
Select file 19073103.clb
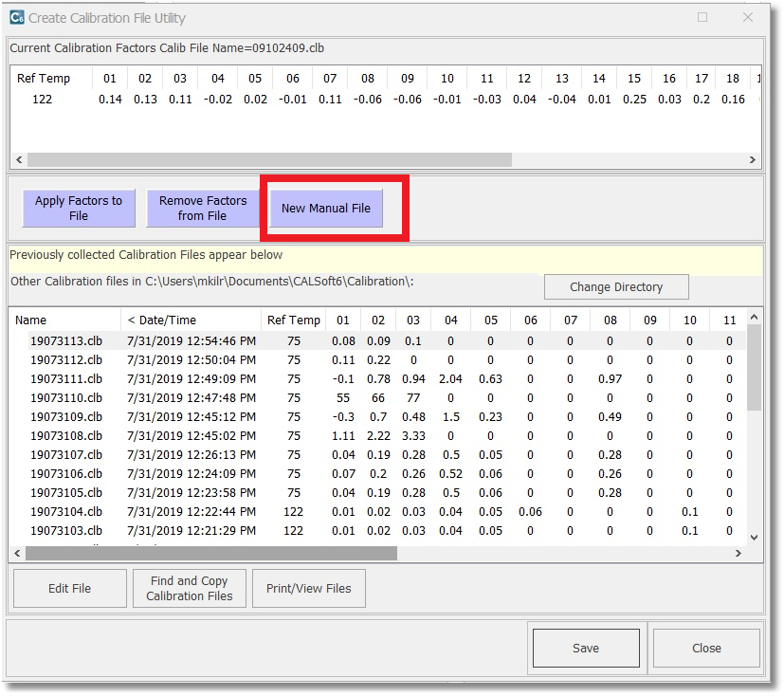tap(66, 531)
